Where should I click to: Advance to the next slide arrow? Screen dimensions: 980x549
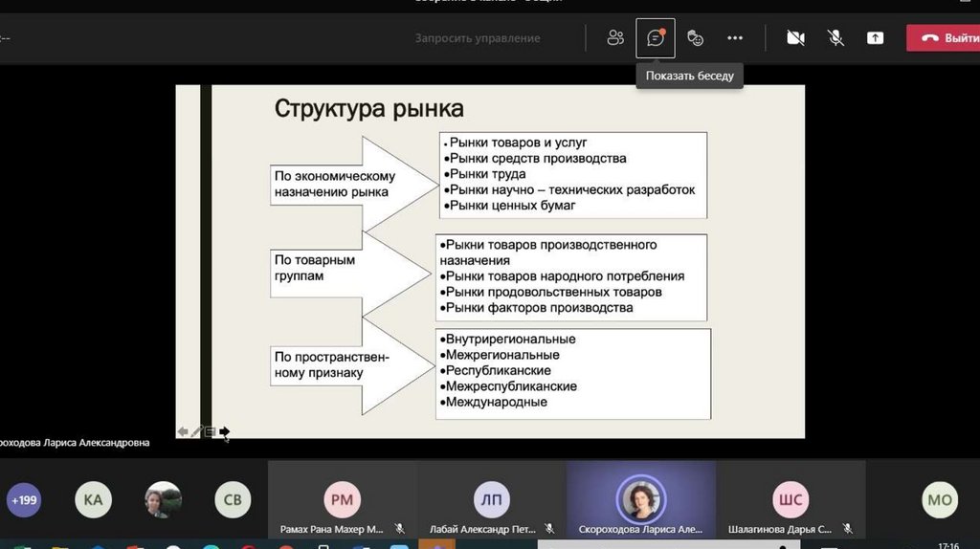tap(224, 431)
